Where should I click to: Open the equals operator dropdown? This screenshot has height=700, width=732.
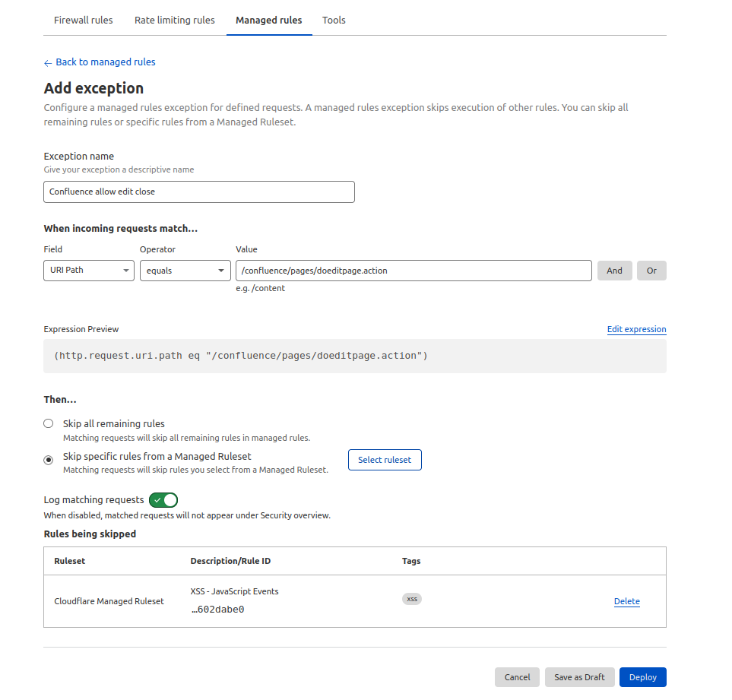pos(185,271)
